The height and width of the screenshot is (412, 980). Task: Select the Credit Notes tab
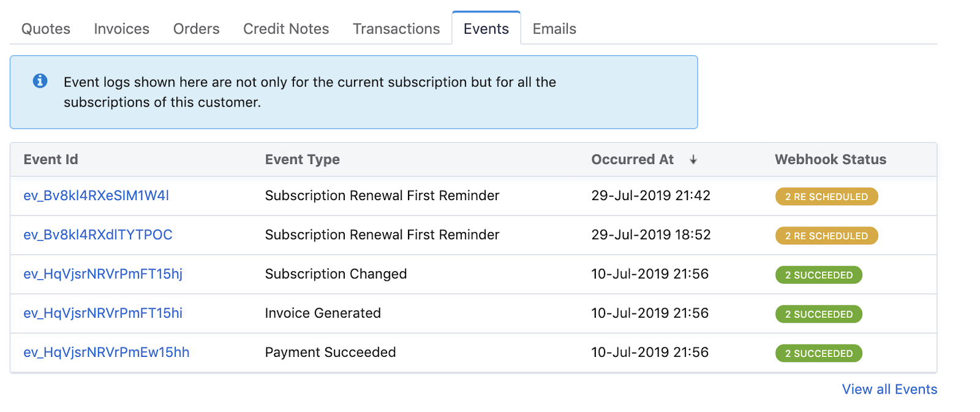coord(286,29)
